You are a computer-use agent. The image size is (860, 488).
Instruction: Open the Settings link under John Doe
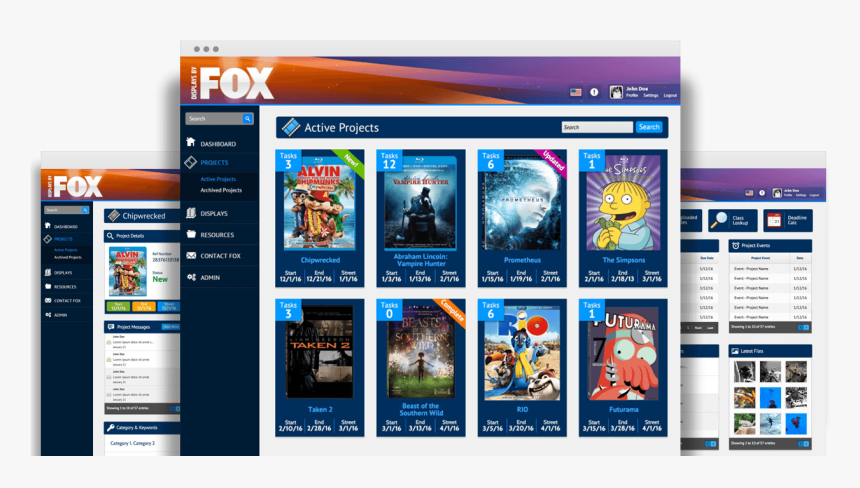[650, 95]
